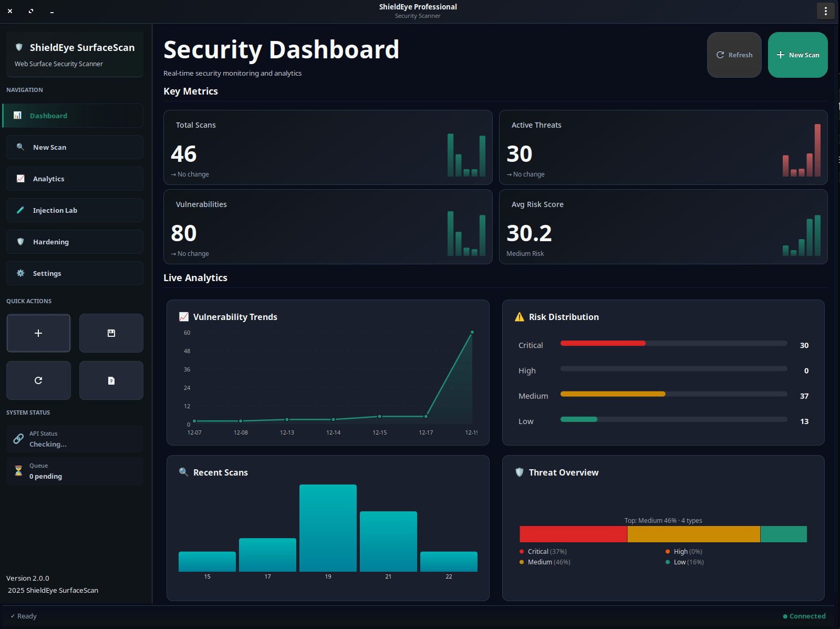Click the save disk quick action

pyautogui.click(x=111, y=333)
